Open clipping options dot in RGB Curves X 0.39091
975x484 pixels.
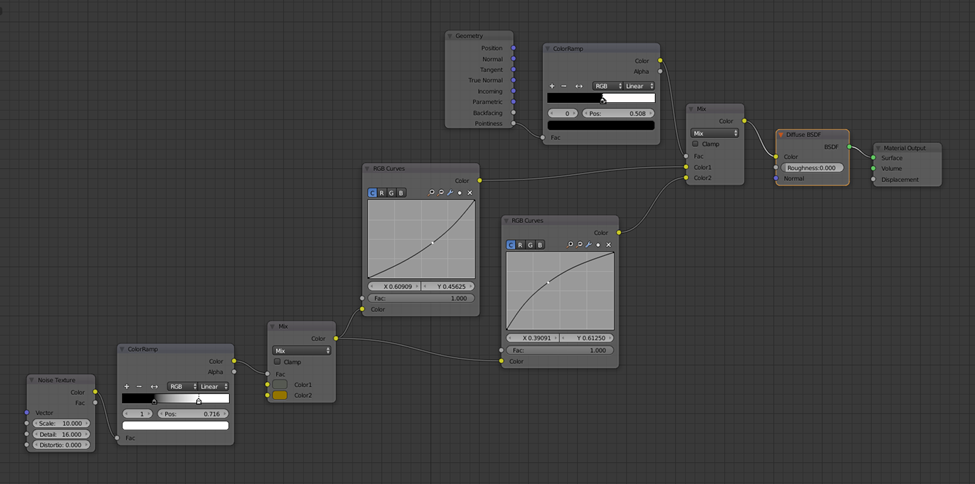coord(598,245)
